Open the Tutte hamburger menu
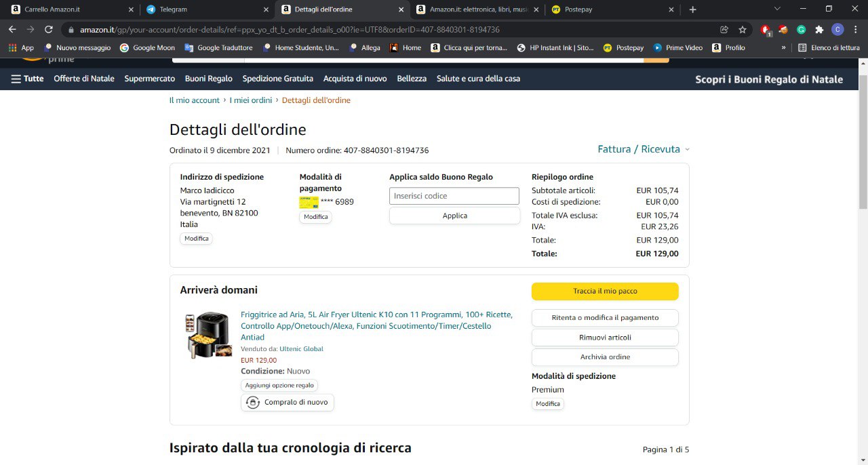This screenshot has width=868, height=465. coord(27,79)
